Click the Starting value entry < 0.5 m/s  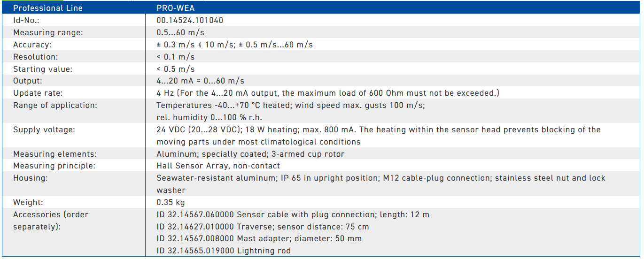pos(176,69)
